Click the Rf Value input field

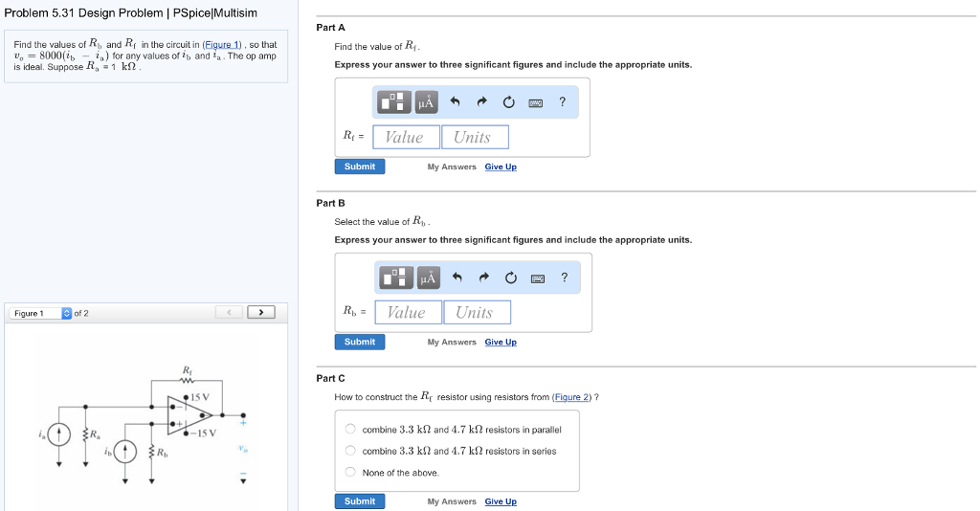(405, 137)
